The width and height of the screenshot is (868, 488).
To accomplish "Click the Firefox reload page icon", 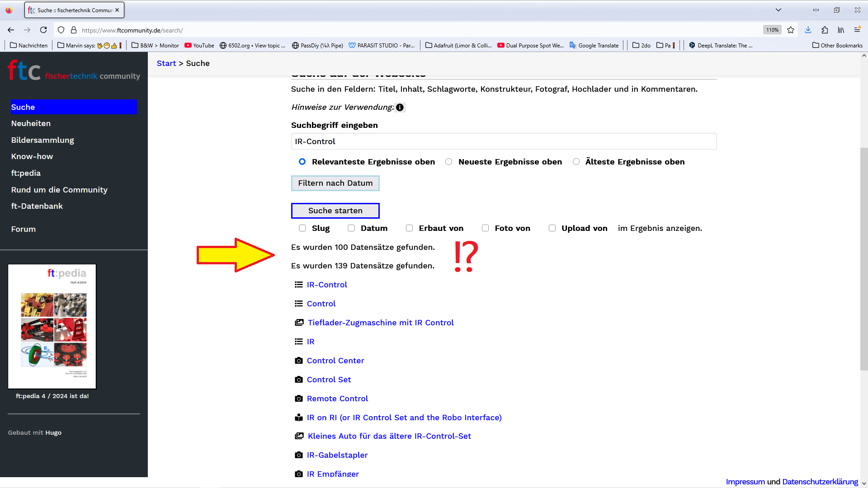I will [43, 30].
